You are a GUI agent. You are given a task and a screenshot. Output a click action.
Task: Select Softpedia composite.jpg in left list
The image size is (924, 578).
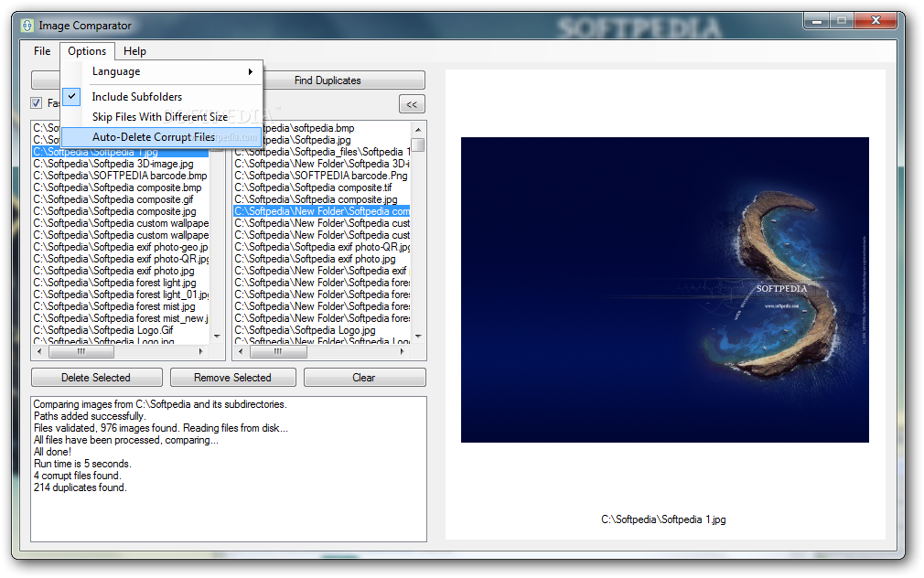(121, 211)
